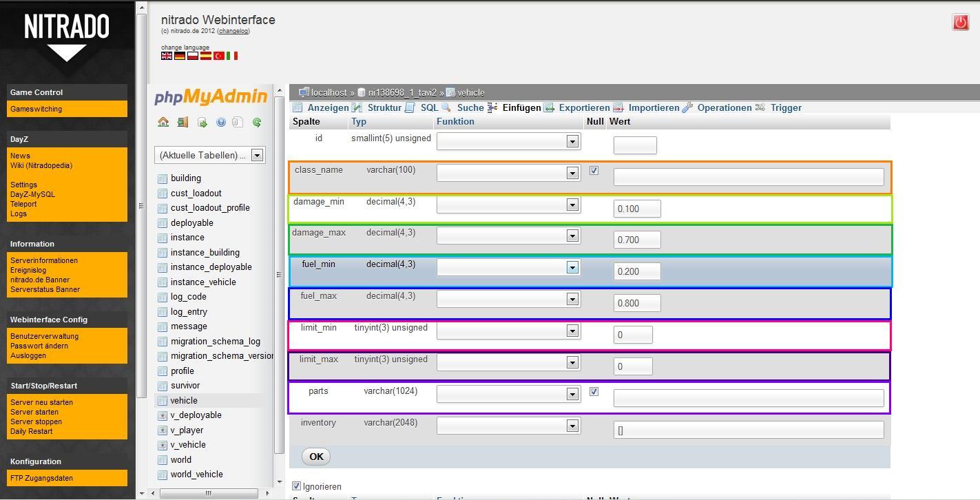Open Funktion dropdown for inventory row

[x=508, y=426]
